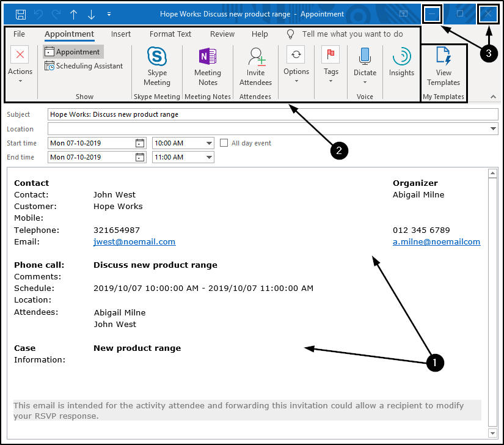The image size is (504, 445).
Task: Open the Format Text tab
Action: (170, 34)
